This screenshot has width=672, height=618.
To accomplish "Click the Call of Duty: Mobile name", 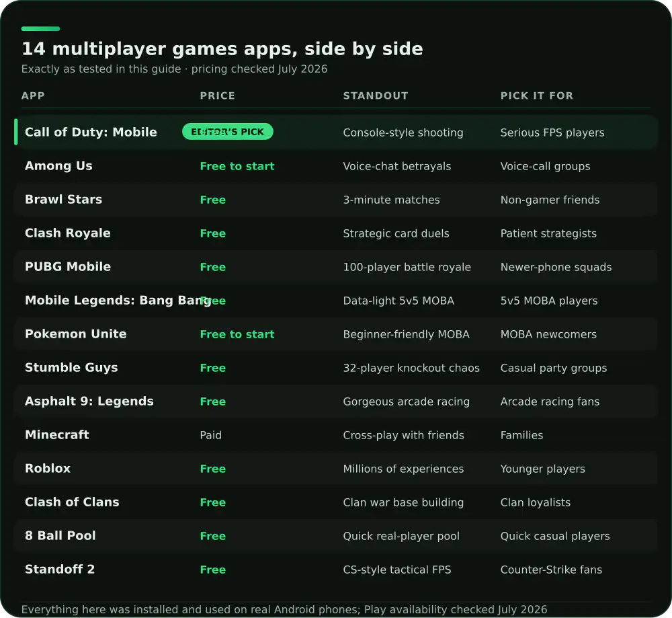I will pyautogui.click(x=91, y=132).
